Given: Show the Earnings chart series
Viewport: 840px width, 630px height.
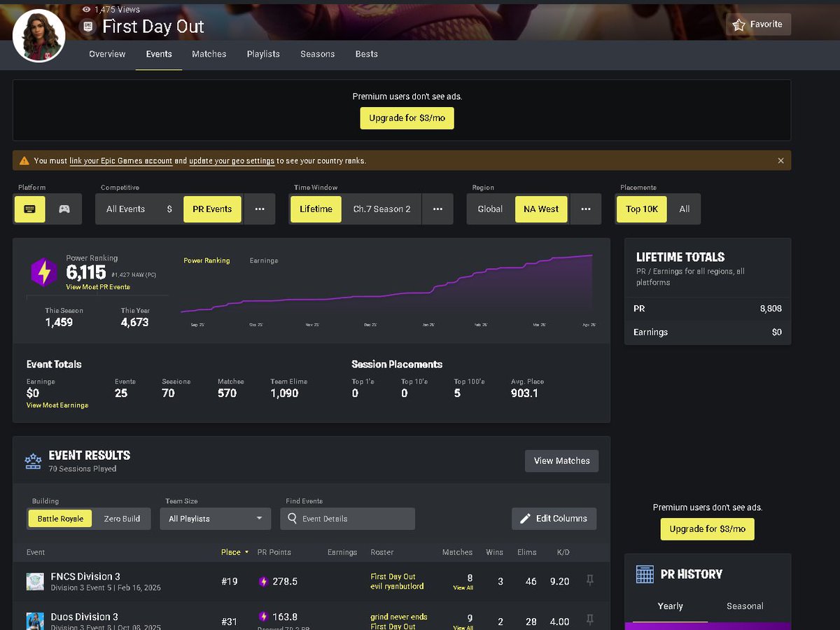Looking at the screenshot, I should [264, 260].
